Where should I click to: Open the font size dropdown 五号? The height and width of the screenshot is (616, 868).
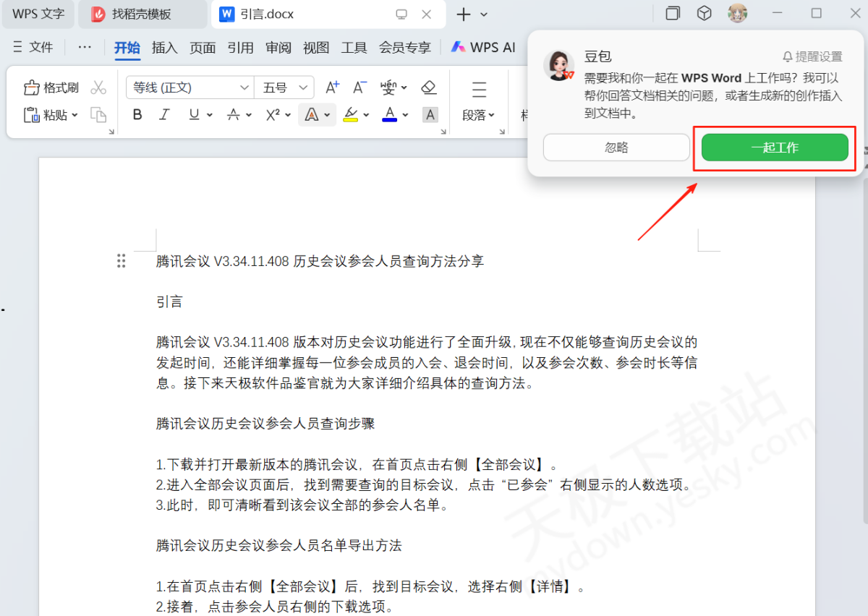click(284, 87)
